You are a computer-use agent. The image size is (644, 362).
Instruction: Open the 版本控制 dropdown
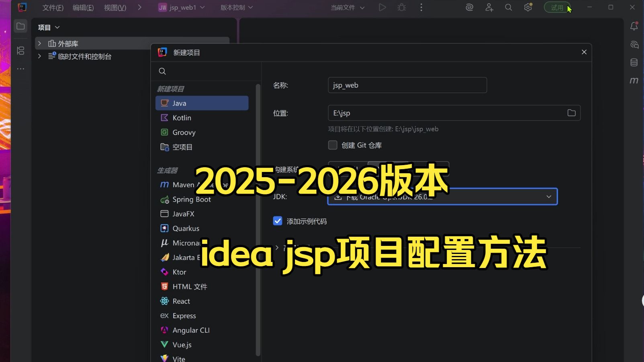coord(237,7)
